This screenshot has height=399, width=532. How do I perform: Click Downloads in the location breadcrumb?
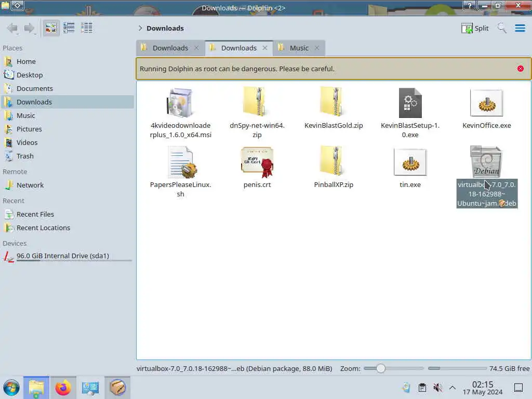(x=165, y=28)
